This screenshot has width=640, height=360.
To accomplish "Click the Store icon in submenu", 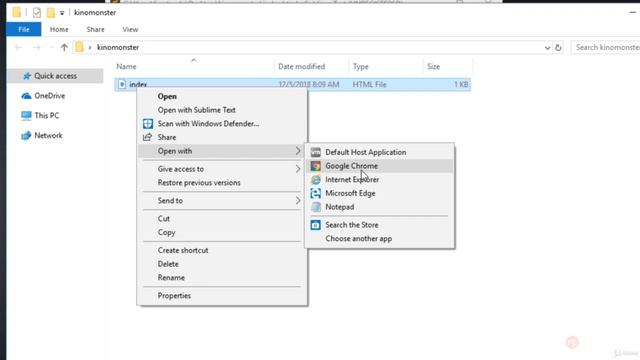I will 316,225.
